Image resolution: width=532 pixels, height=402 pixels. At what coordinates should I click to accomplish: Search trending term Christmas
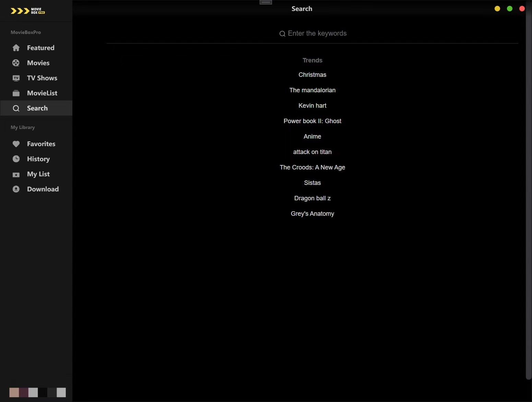[x=312, y=74]
